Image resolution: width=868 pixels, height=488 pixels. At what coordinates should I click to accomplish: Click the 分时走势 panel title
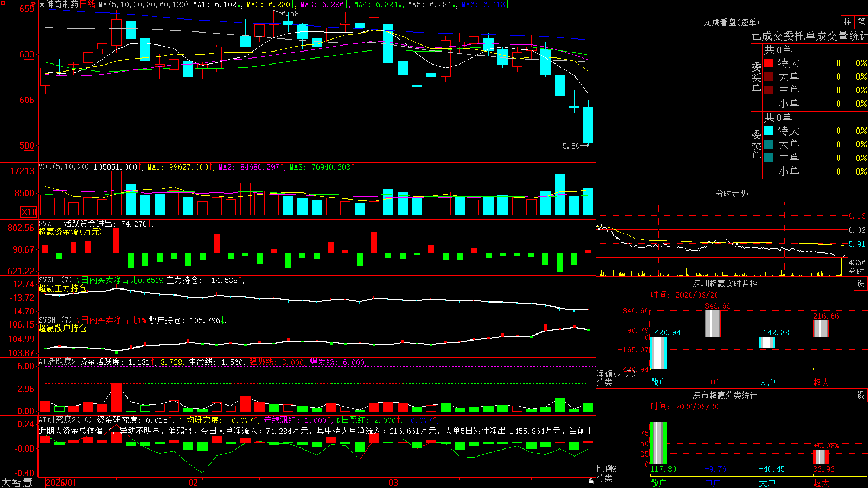coord(731,194)
